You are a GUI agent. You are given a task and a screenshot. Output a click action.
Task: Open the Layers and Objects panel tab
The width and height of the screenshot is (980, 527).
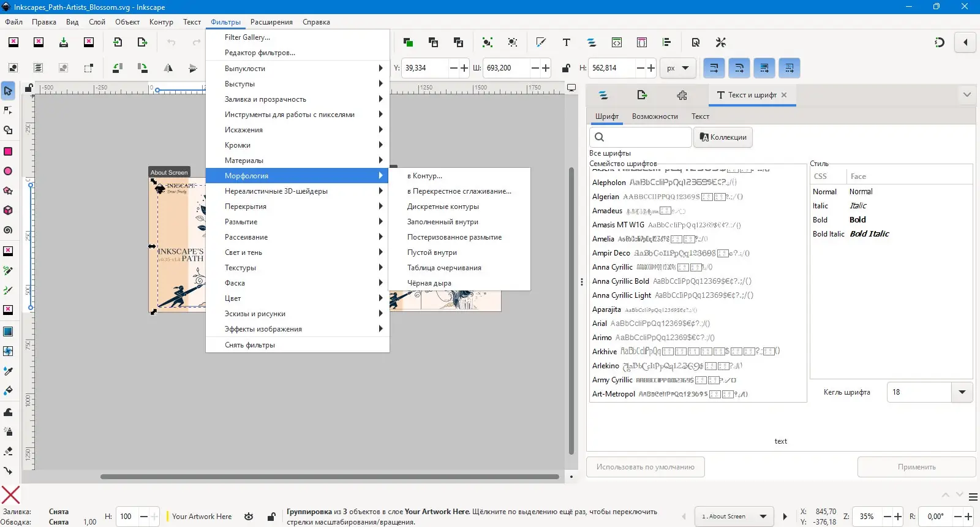pyautogui.click(x=603, y=95)
